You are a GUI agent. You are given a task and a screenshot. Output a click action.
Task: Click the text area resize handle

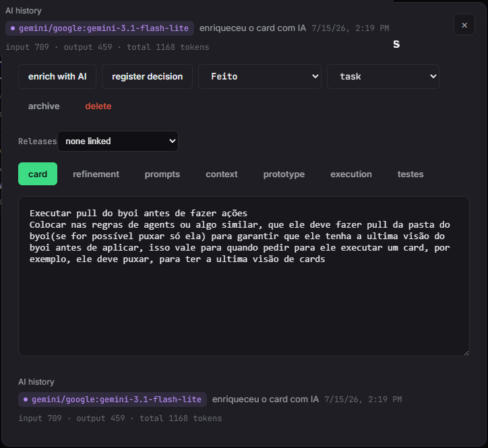tap(466, 353)
